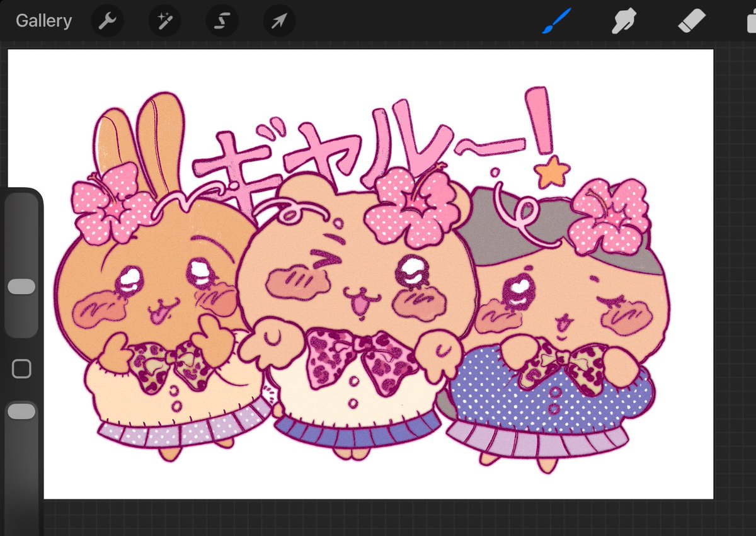The image size is (756, 536).
Task: Select the Smudge tool
Action: (624, 21)
